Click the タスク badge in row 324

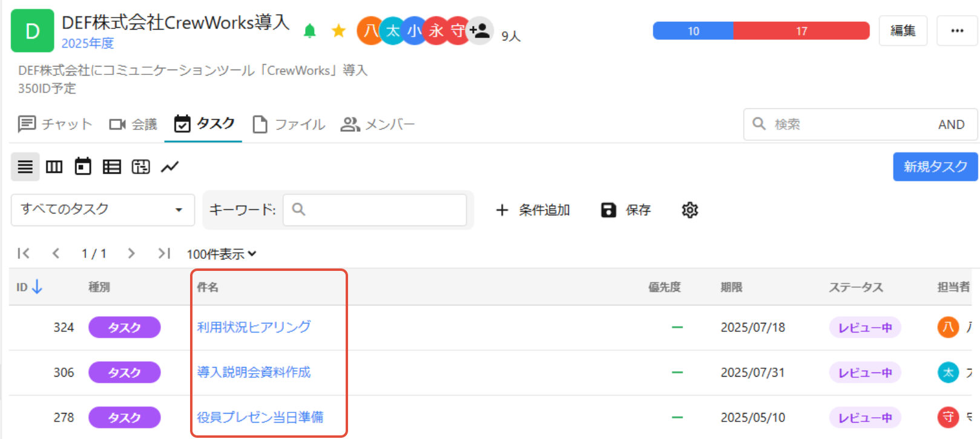[x=125, y=327]
